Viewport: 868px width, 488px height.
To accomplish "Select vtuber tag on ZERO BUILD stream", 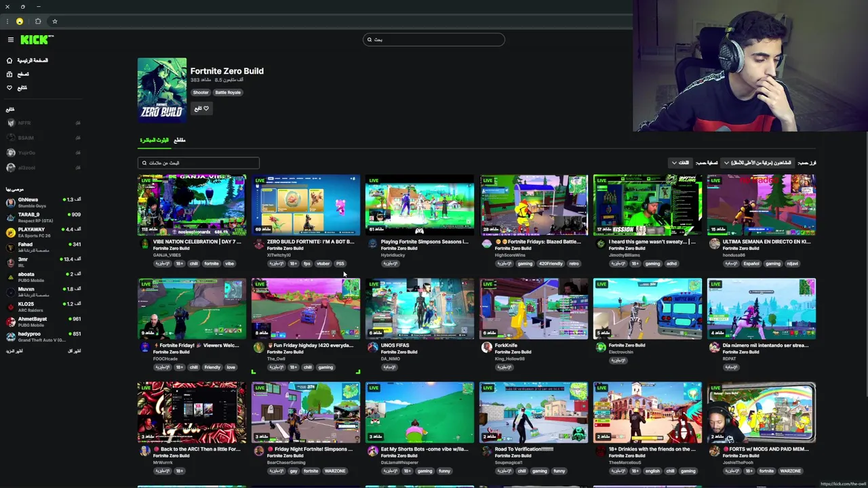I will [323, 264].
